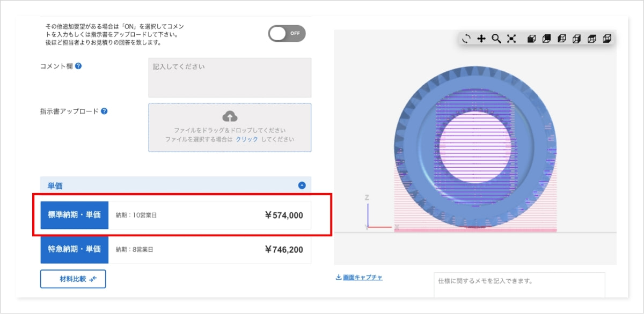Image resolution: width=644 pixels, height=314 pixels.
Task: Collapse the 単価 section
Action: [x=302, y=185]
